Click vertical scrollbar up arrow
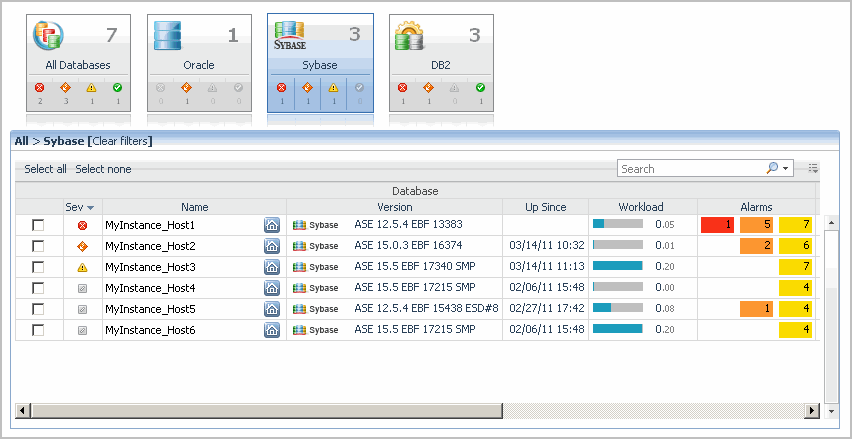Viewport: 852px width, 439px height. tap(831, 222)
